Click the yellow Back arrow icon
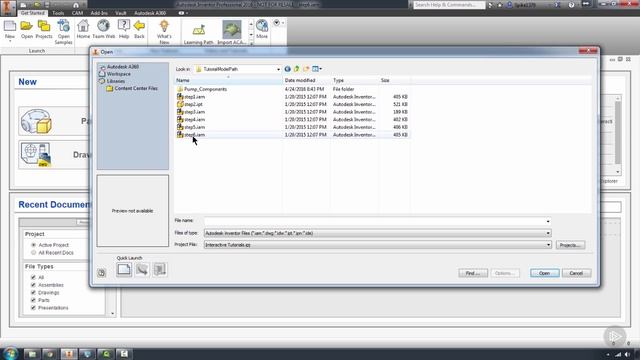Viewport: 640px width, 360px height. click(x=139, y=26)
